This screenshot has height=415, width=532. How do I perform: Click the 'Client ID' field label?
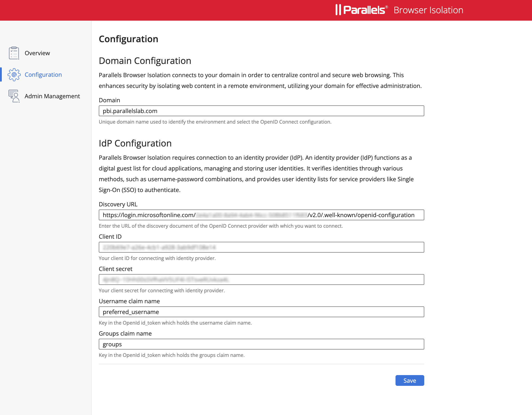110,237
